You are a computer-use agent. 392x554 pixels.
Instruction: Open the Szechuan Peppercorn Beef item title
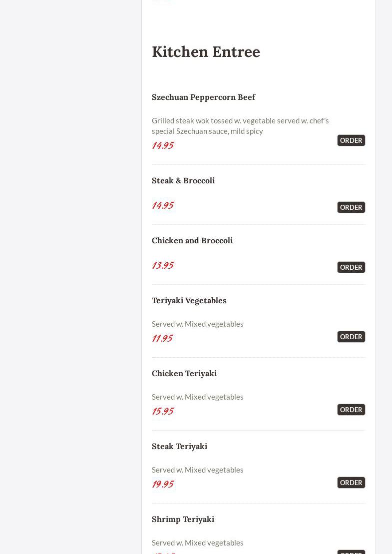point(203,97)
